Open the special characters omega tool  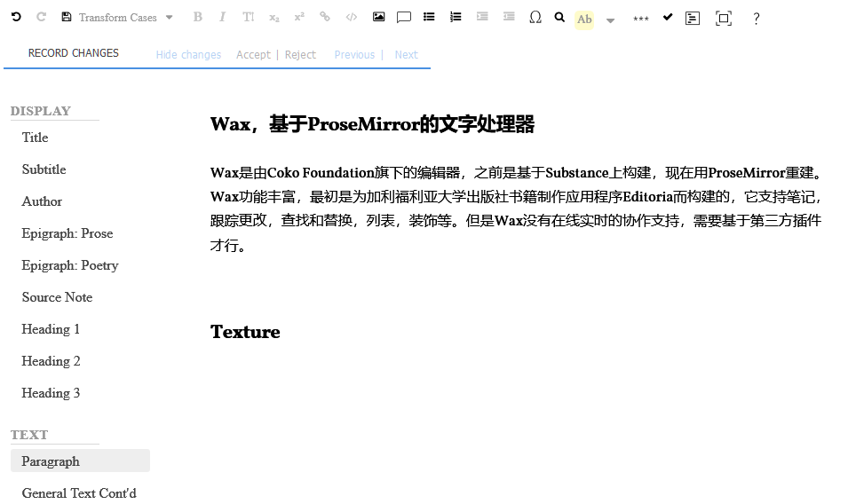point(535,18)
